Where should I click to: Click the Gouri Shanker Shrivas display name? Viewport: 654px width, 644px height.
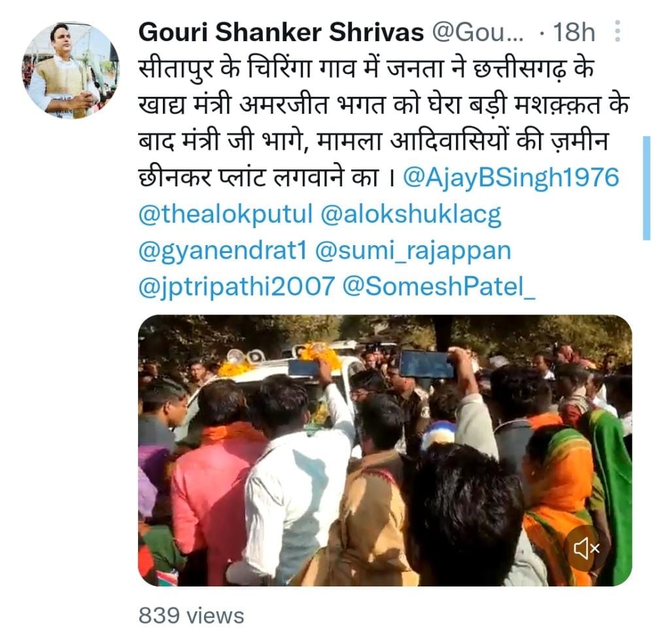pyautogui.click(x=281, y=32)
